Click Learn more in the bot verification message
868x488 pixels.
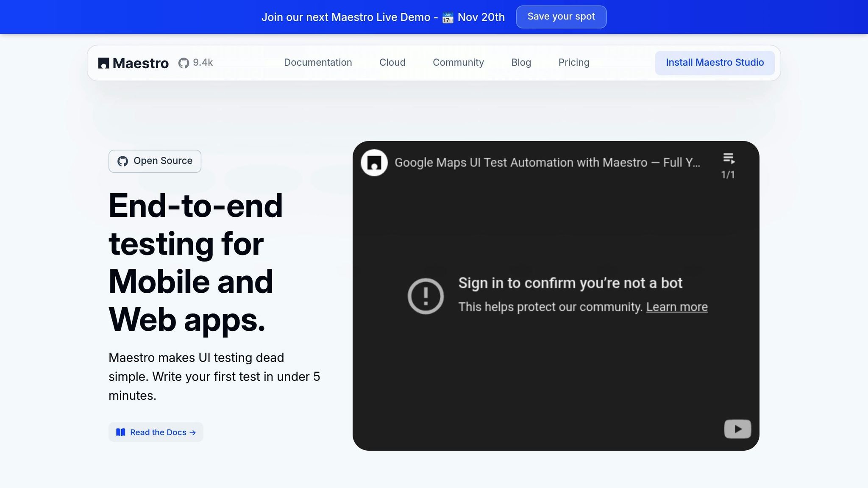pos(677,307)
